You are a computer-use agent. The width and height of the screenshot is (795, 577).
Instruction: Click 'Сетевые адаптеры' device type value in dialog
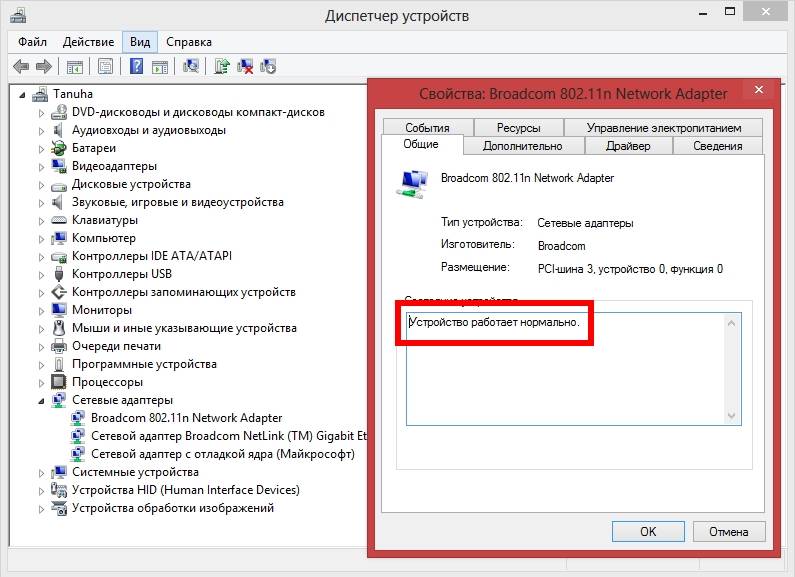click(x=585, y=223)
